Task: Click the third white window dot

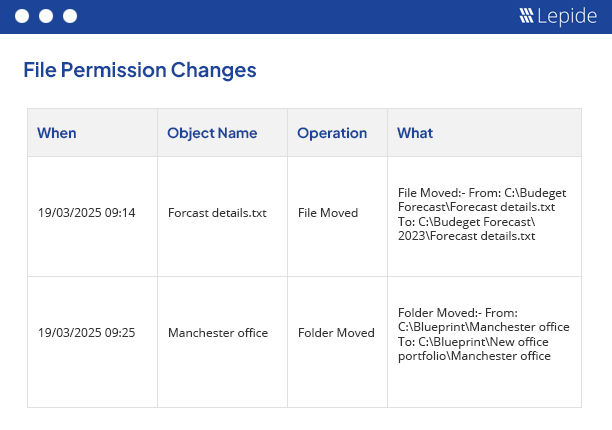Action: click(x=70, y=16)
